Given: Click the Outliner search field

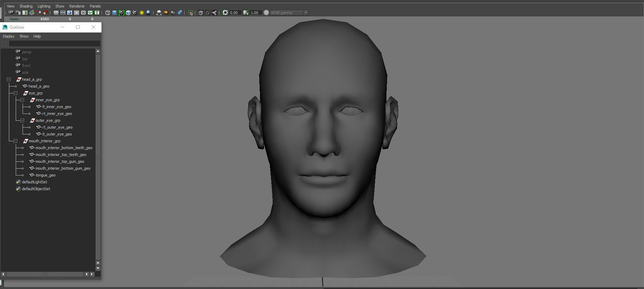Looking at the screenshot, I should [54, 43].
